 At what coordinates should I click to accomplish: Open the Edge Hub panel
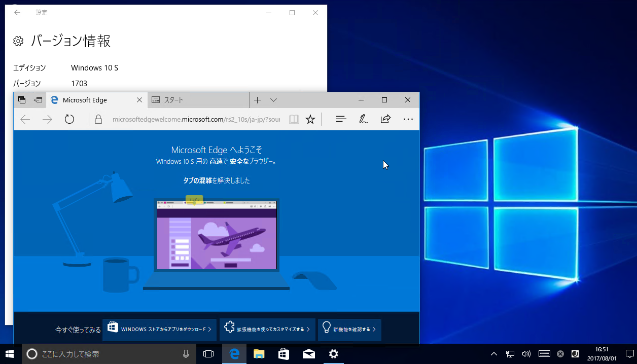point(341,119)
